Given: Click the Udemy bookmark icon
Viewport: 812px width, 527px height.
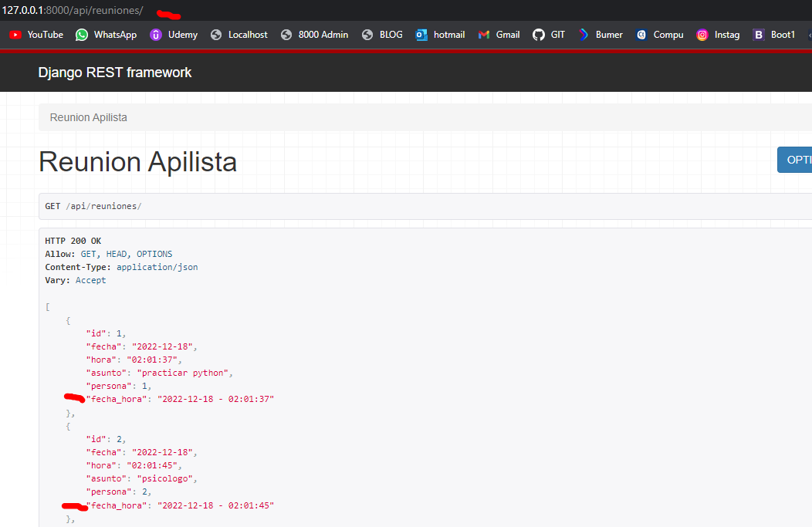Looking at the screenshot, I should click(x=156, y=35).
